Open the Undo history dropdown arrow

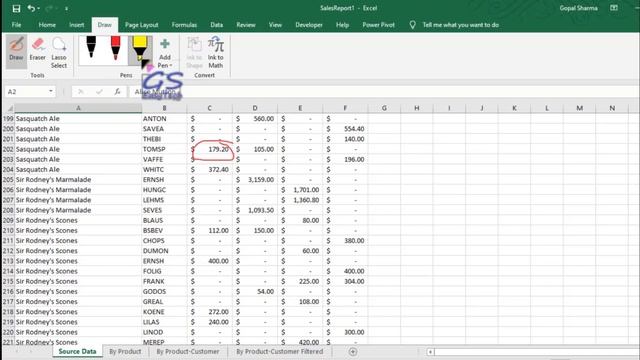point(39,9)
